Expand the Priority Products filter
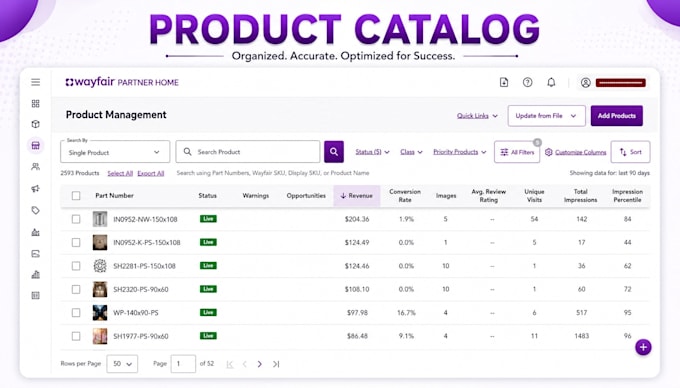Screen dimensions: 680x388 pyautogui.click(x=460, y=152)
